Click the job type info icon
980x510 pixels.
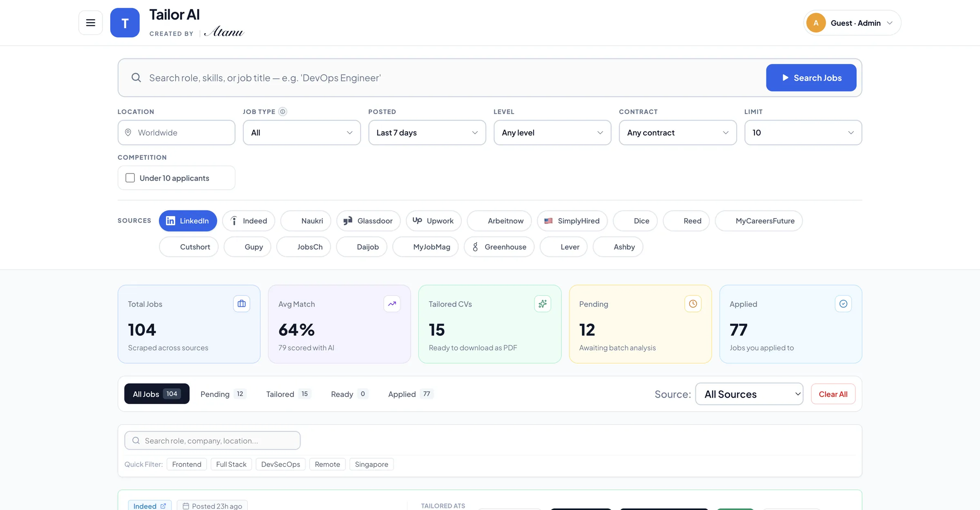pos(283,112)
